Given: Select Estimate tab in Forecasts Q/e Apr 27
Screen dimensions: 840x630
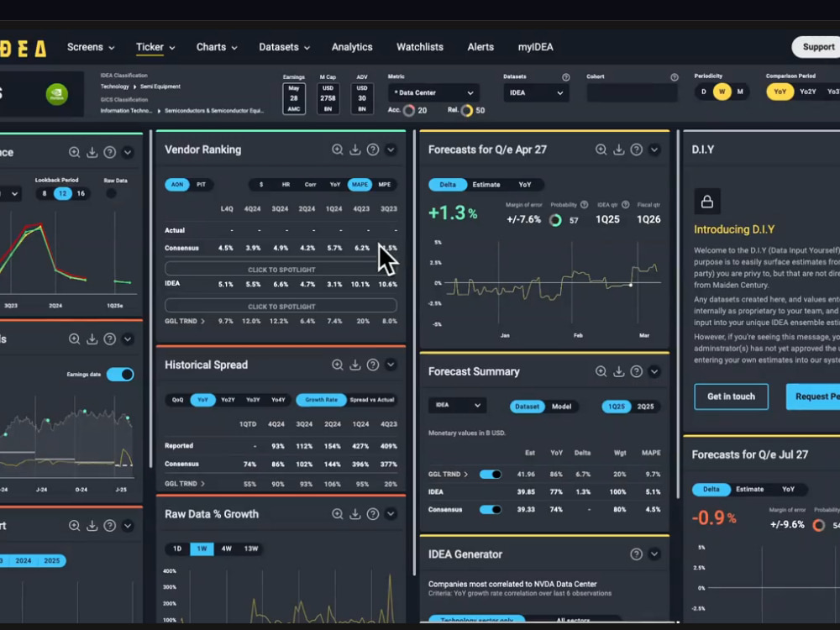Looking at the screenshot, I should [x=486, y=184].
